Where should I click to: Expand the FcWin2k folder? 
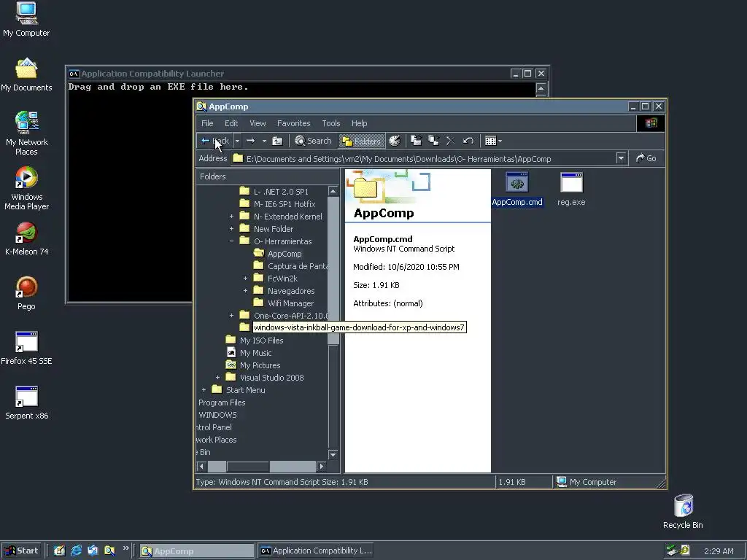pos(245,278)
